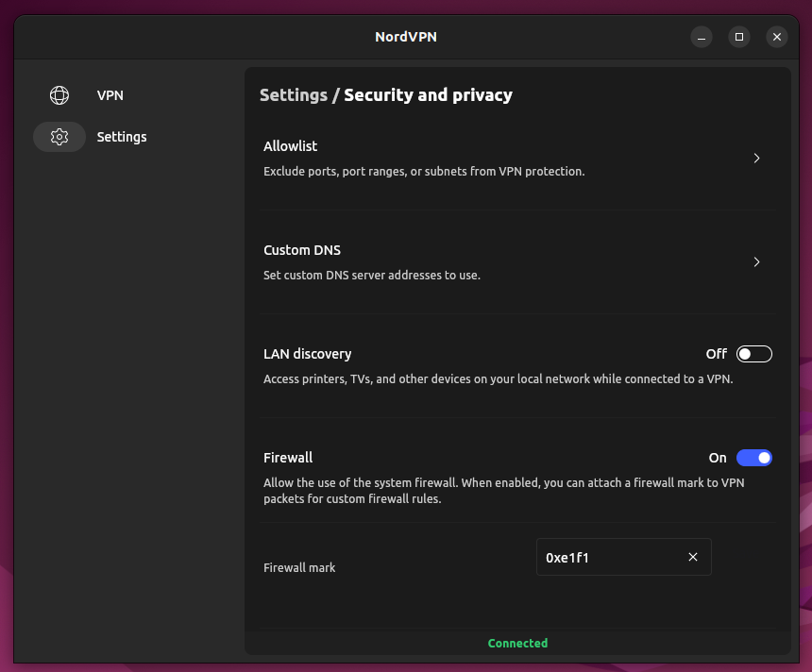Go back via the Settings breadcrumb link
Image resolution: width=812 pixels, height=672 pixels.
point(293,95)
